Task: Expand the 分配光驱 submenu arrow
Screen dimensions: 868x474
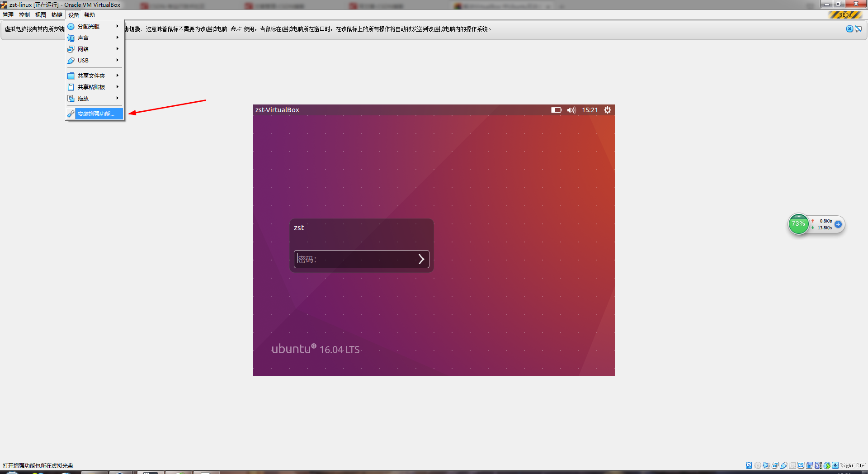Action: (118, 26)
